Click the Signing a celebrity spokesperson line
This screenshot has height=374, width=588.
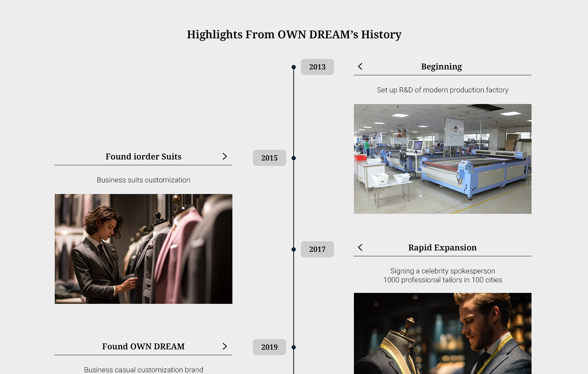click(443, 271)
